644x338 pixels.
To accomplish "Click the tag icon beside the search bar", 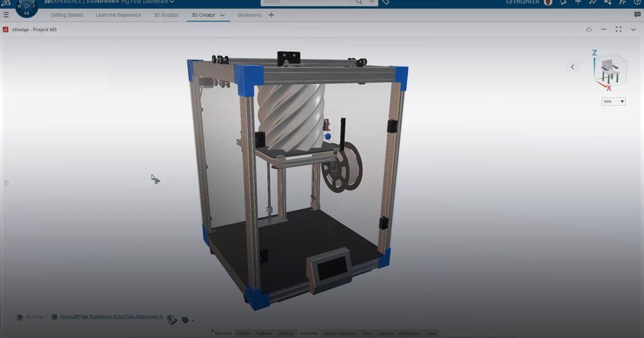I will [x=385, y=2].
